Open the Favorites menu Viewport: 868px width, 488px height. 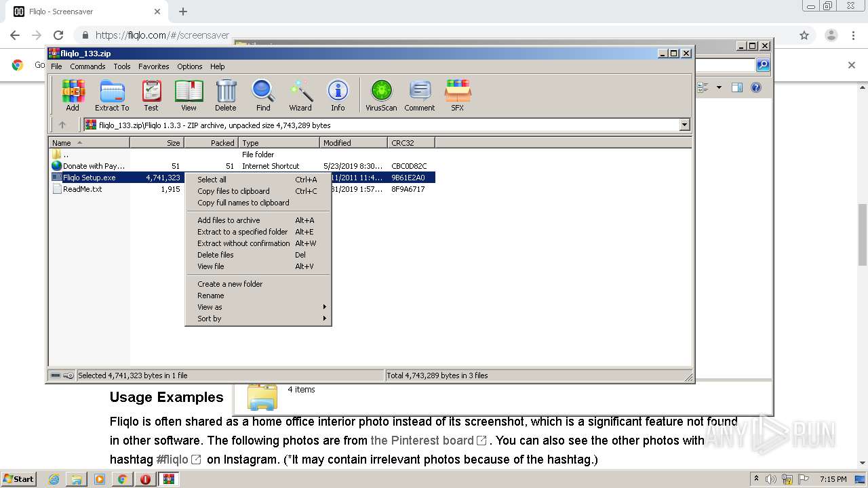coord(154,66)
